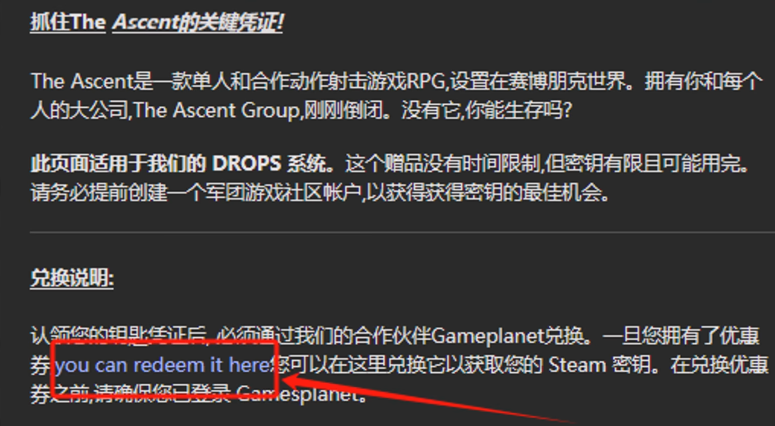Click 'Gamesplanet' at the end of last line
775x426 pixels.
298,394
